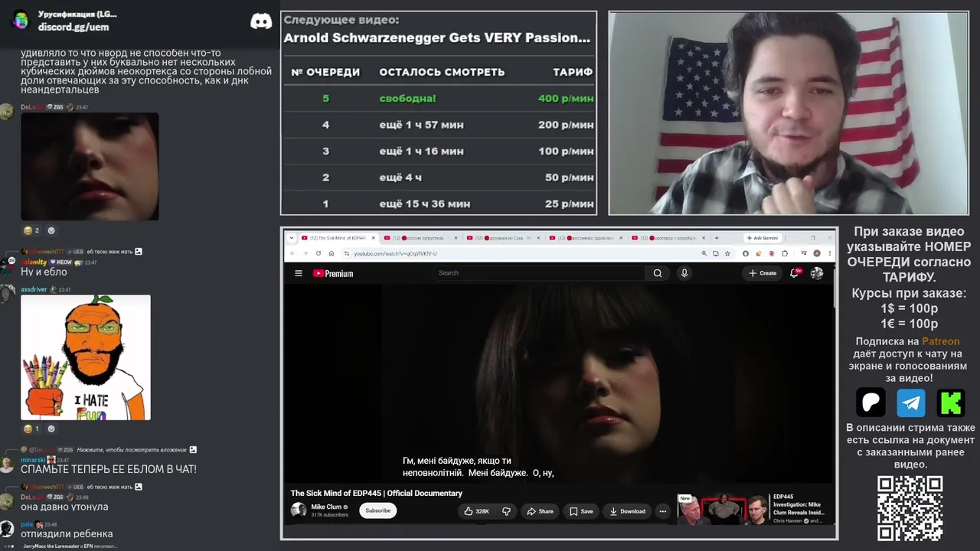The height and width of the screenshot is (551, 980).
Task: Share the video
Action: 541,511
